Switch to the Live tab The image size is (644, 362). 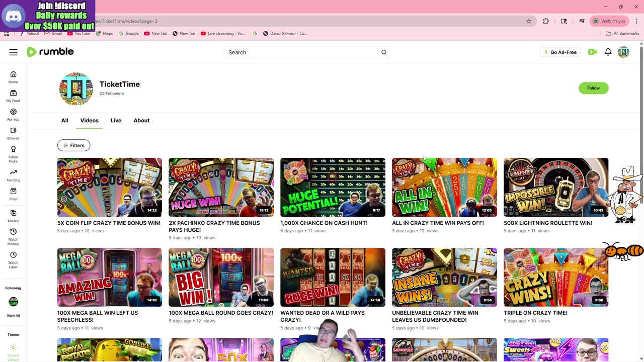[x=116, y=121]
